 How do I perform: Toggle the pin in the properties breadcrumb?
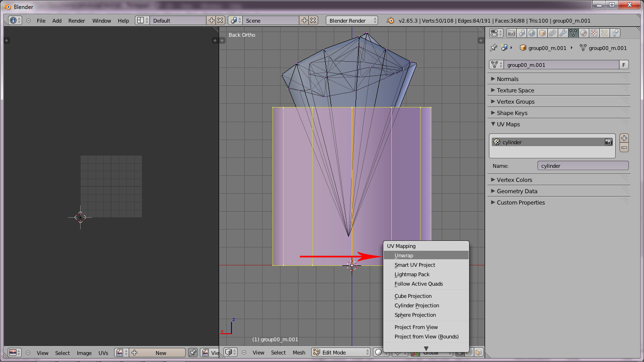pyautogui.click(x=494, y=48)
